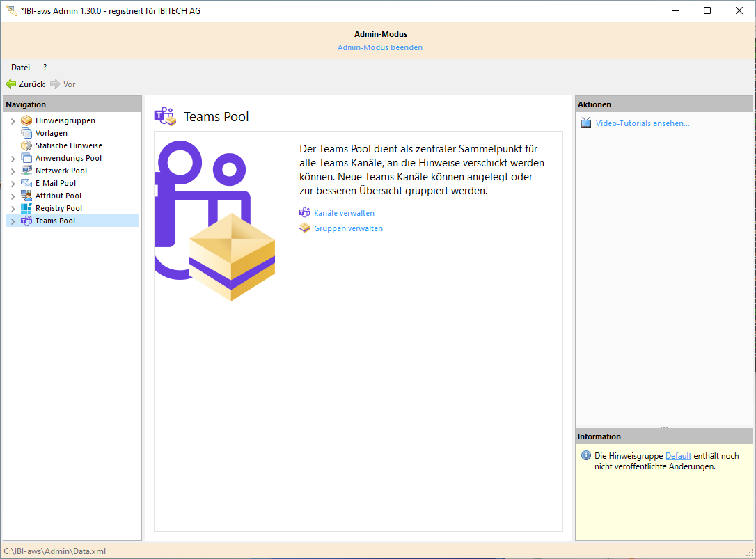
Task: Open Kanäle verwalten link
Action: click(x=344, y=213)
